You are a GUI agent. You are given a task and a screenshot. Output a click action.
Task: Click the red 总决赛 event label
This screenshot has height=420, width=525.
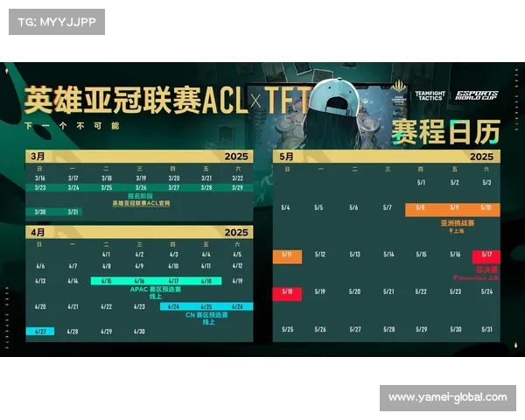487,269
